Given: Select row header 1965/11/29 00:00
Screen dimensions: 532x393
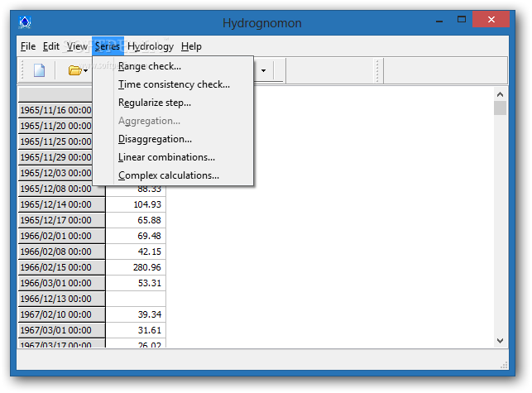Looking at the screenshot, I should 55,157.
